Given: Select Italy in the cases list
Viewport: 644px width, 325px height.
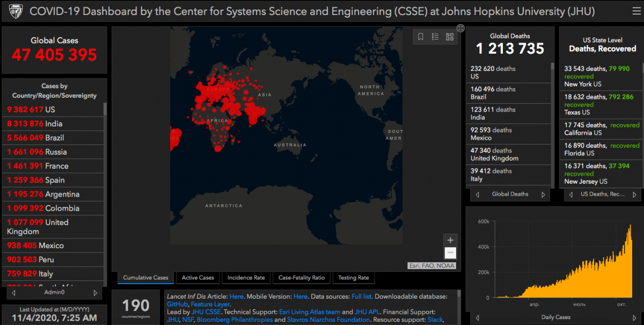Looking at the screenshot, I should click(54, 273).
